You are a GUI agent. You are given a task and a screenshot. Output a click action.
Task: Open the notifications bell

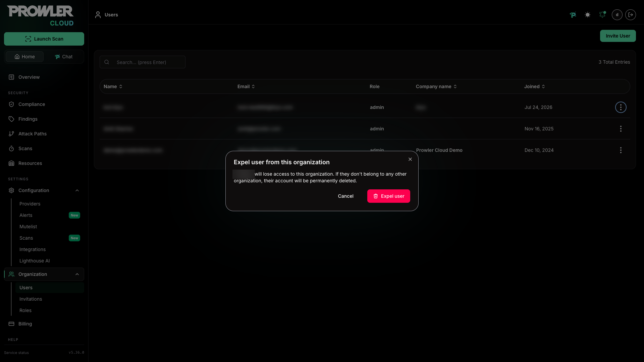(x=602, y=15)
